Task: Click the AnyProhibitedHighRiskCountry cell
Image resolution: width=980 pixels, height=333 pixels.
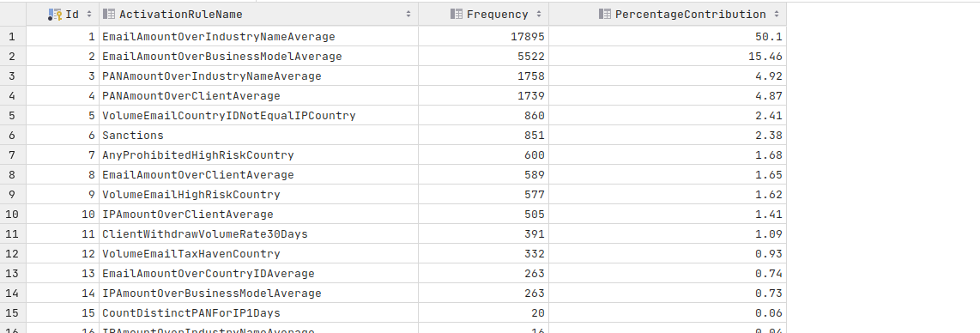Action: click(x=259, y=155)
